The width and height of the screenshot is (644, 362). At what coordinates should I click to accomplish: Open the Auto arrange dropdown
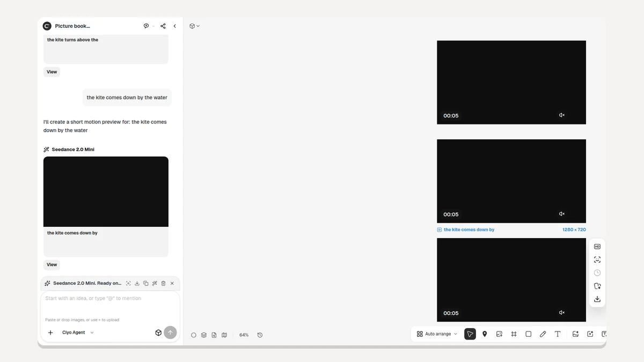click(437, 334)
